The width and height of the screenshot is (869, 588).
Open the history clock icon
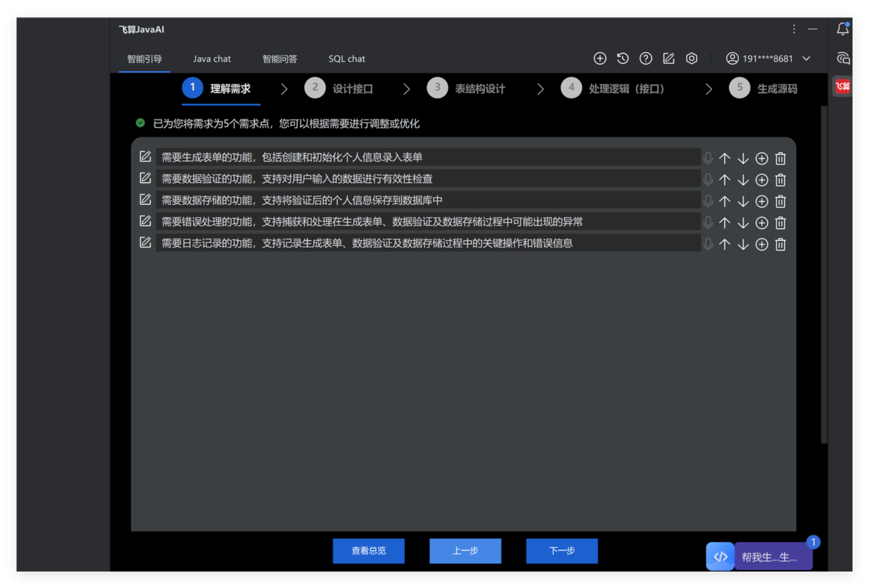click(x=623, y=58)
